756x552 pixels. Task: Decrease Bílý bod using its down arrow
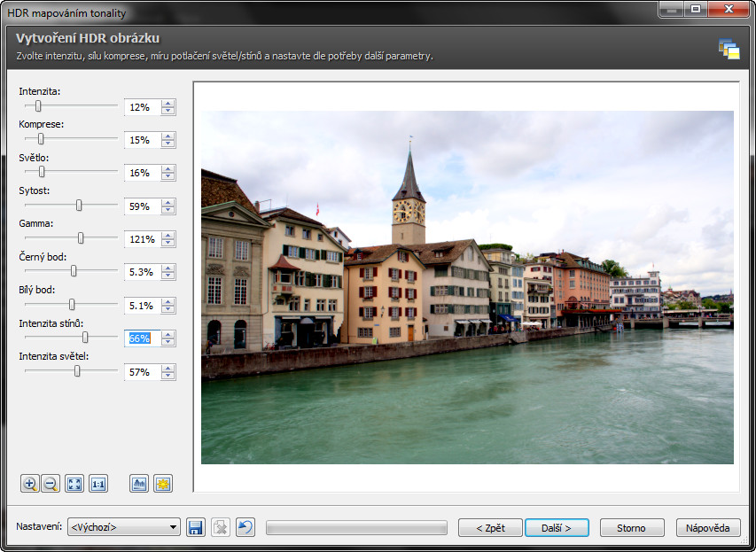[x=168, y=310]
